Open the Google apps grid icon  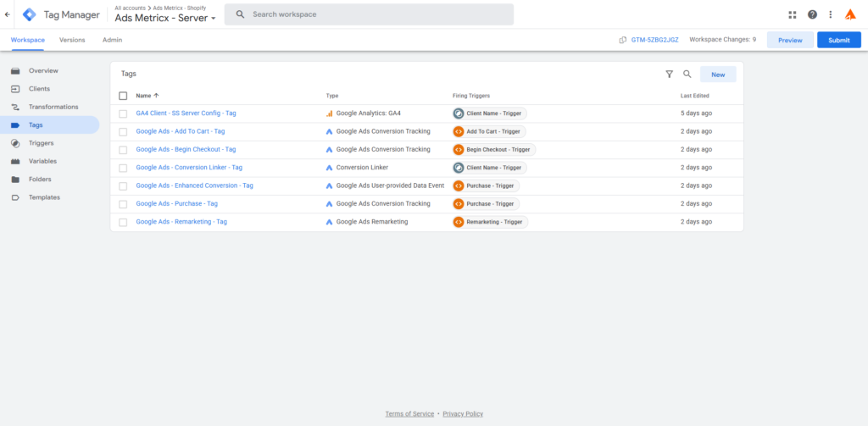coord(793,14)
